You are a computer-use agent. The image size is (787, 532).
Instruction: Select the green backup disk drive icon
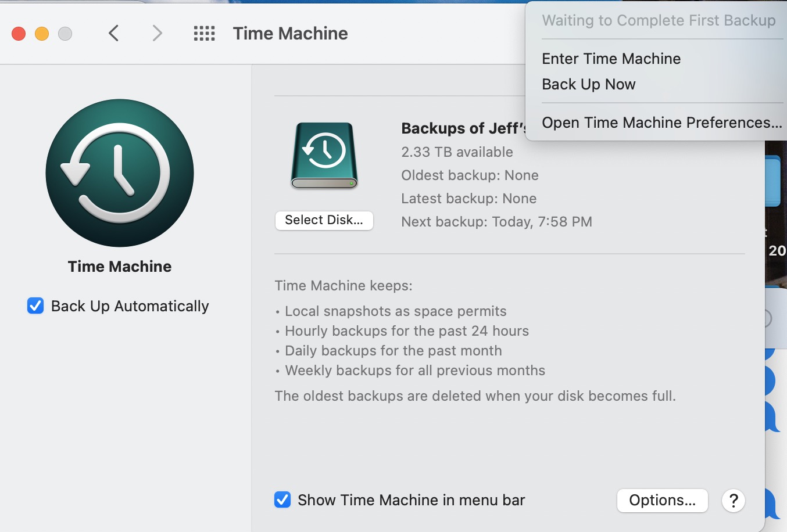tap(324, 156)
